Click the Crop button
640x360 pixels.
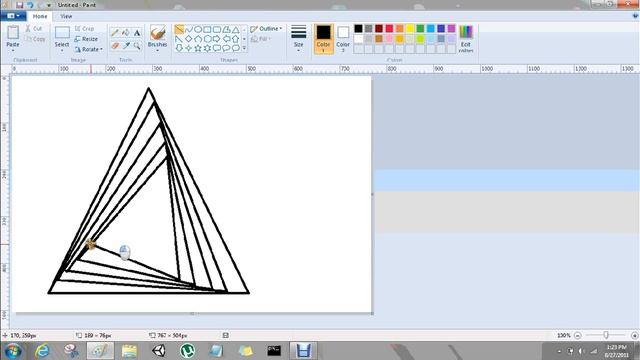coord(84,29)
